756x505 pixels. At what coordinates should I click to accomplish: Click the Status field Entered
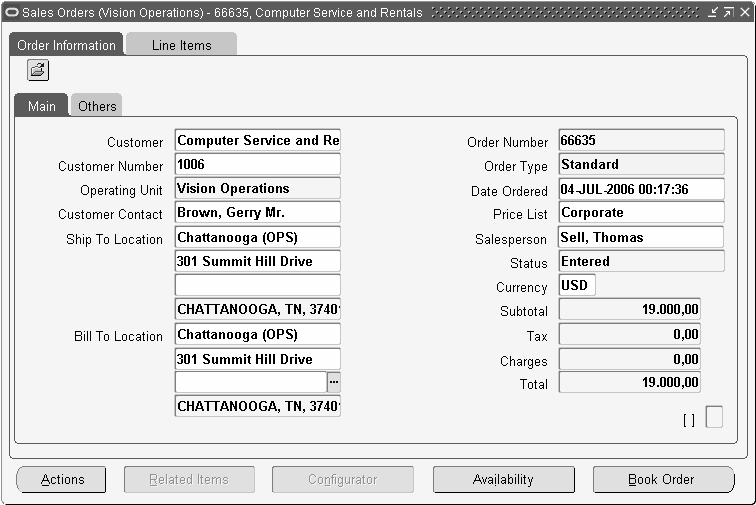[642, 261]
